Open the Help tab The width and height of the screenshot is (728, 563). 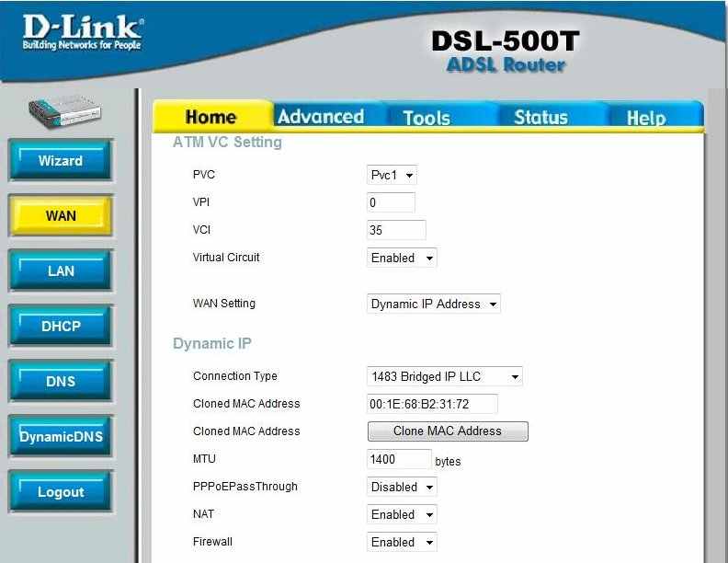point(646,118)
